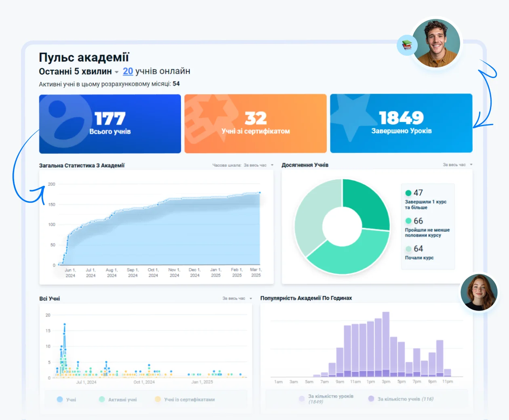This screenshot has width=509, height=420.
Task: Select the smiling man's profile avatar
Action: tap(436, 43)
